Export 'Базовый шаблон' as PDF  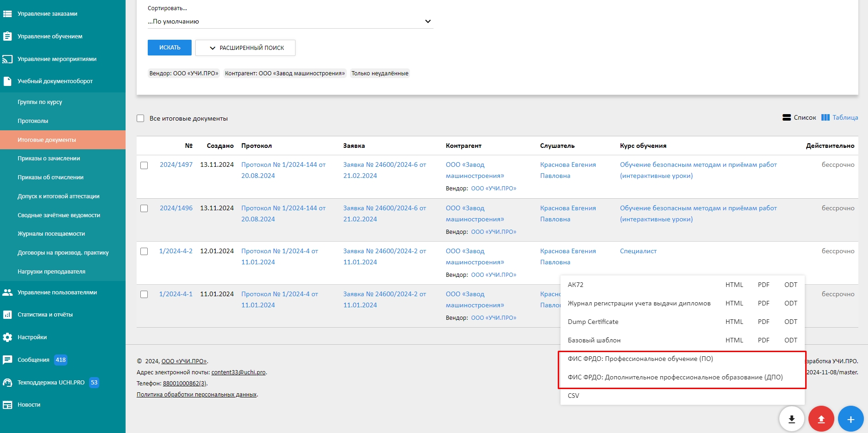[x=764, y=340]
